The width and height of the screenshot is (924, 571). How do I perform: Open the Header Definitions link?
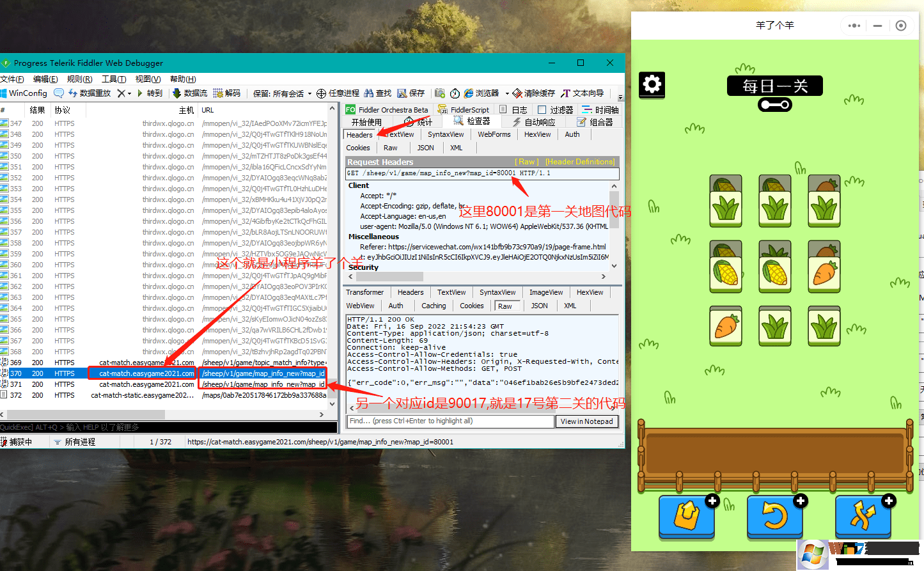tap(580, 162)
